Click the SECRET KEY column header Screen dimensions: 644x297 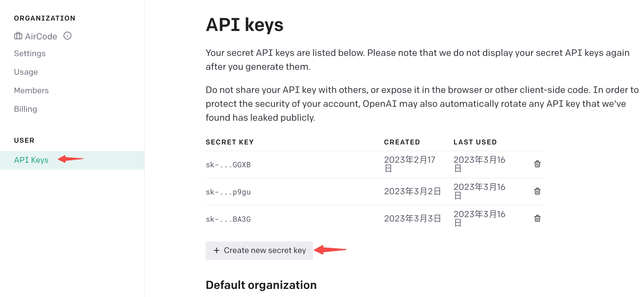pyautogui.click(x=230, y=142)
